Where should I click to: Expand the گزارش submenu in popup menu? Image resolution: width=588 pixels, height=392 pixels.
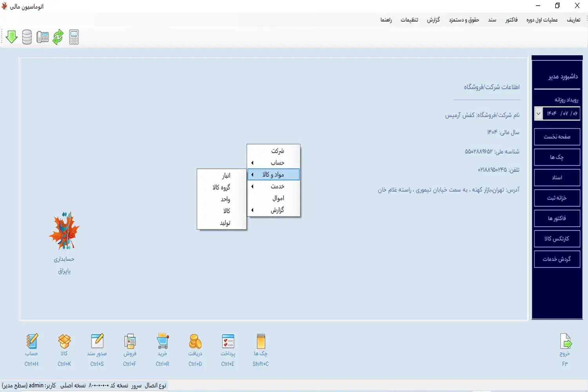click(274, 210)
